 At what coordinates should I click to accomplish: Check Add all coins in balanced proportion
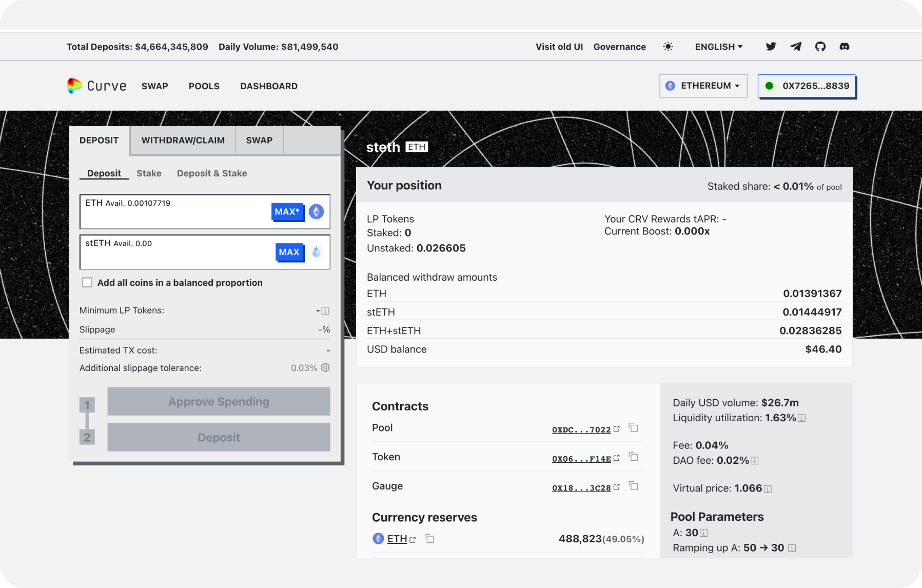point(87,283)
